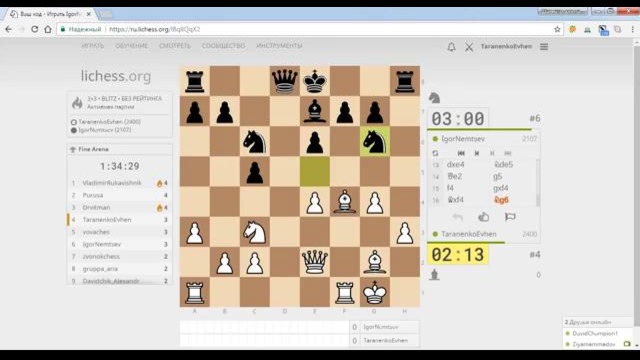Click the black bishop on e7
640x360 pixels.
(x=315, y=111)
